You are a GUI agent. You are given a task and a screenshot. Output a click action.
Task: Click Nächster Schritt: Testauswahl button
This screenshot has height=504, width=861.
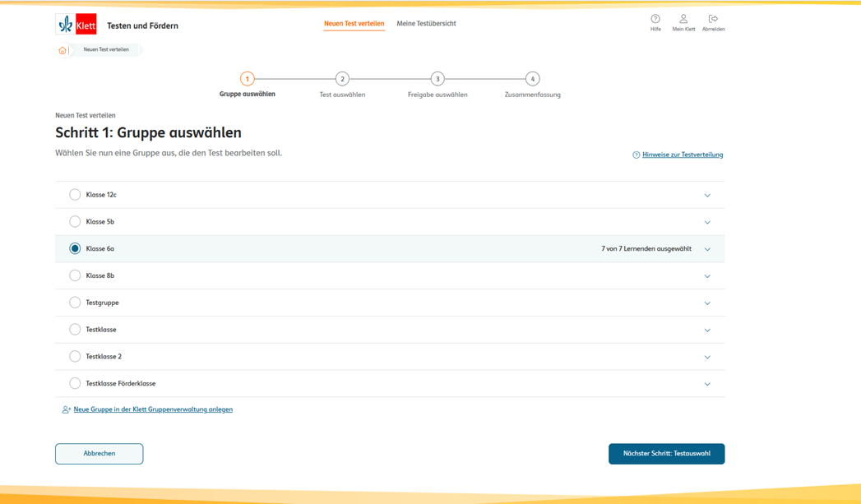click(x=666, y=454)
